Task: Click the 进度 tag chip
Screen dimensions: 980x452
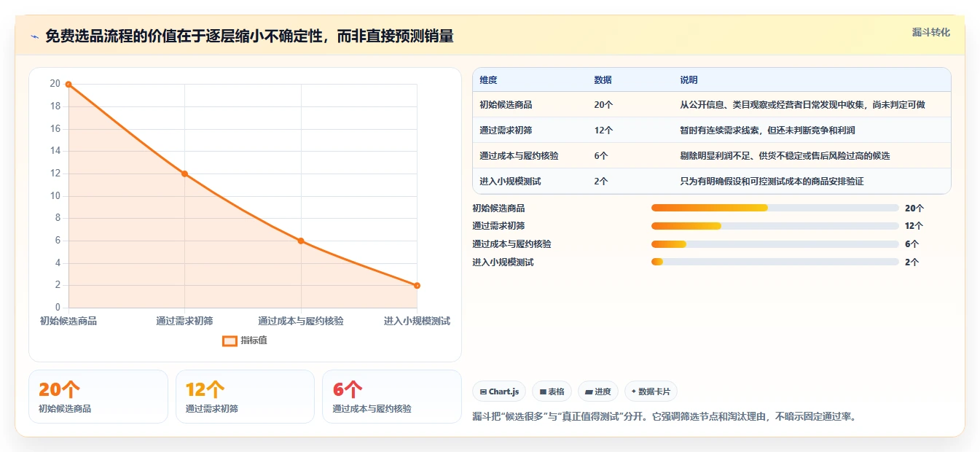Action: 598,391
